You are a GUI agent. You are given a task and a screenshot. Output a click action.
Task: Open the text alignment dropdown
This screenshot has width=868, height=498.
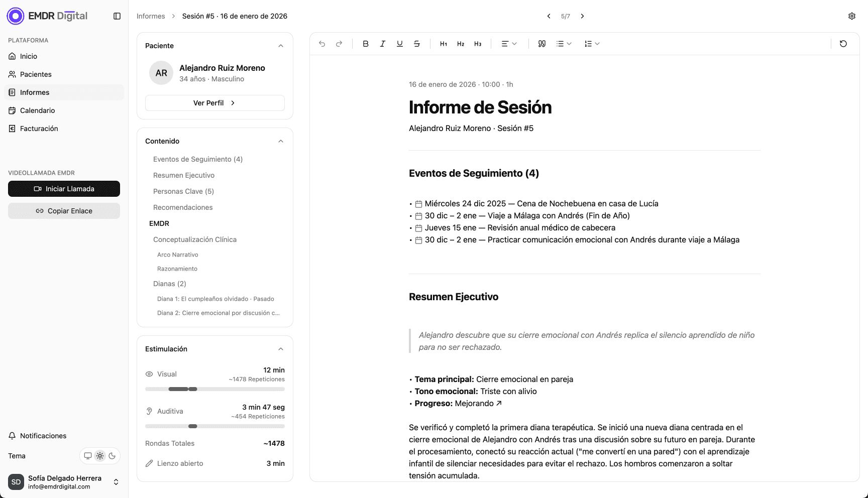coord(508,44)
